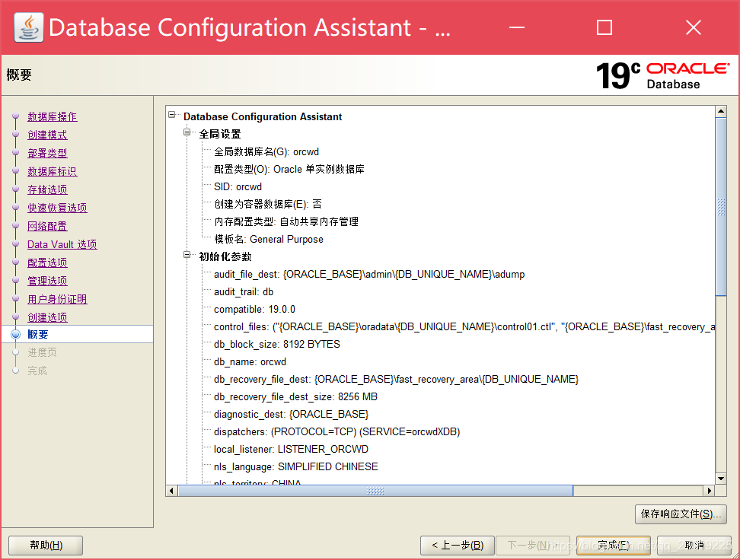The image size is (740, 560).
Task: Select the db_block_size: 8192 BYTES row
Action: click(276, 344)
